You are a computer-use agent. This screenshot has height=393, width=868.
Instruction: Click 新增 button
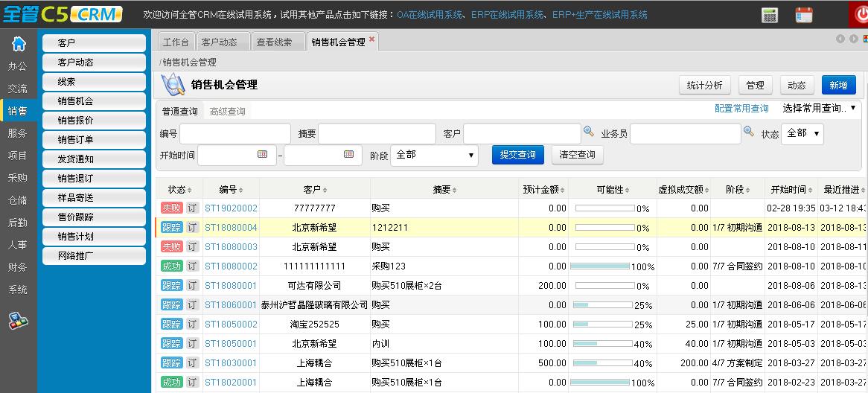tap(839, 86)
